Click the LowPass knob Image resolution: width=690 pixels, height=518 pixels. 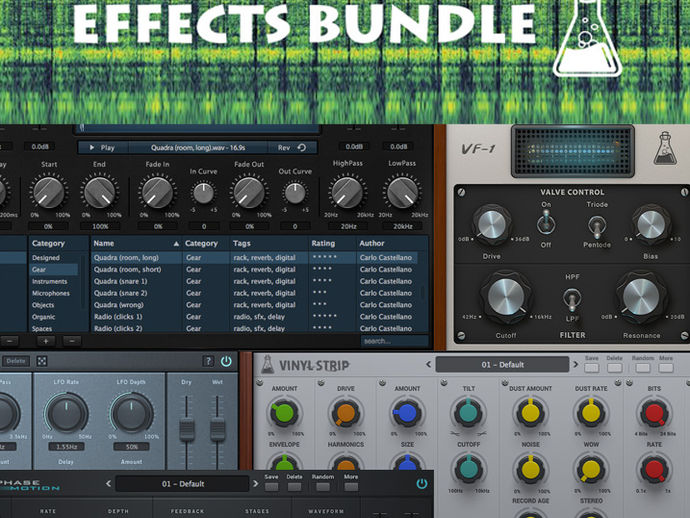coord(402,192)
